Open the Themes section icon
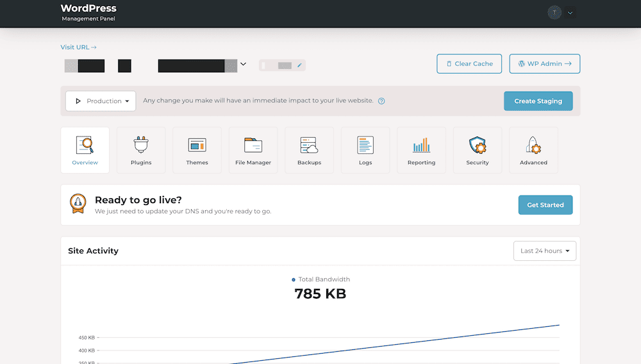The height and width of the screenshot is (364, 641). point(197,145)
